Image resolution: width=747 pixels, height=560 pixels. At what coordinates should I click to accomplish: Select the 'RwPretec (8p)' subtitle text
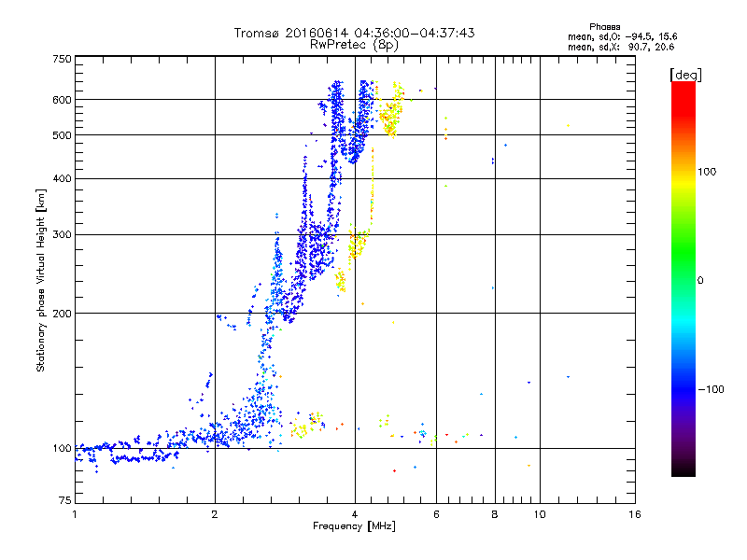354,45
